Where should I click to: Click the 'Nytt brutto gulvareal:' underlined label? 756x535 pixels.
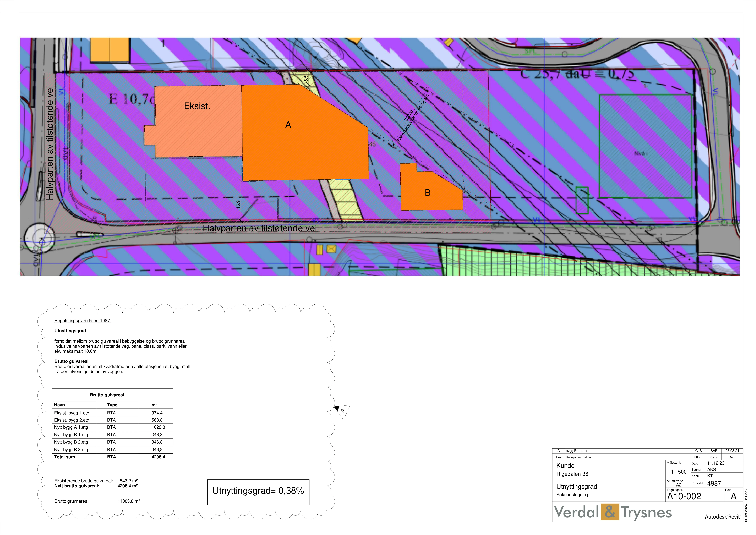click(x=77, y=486)
